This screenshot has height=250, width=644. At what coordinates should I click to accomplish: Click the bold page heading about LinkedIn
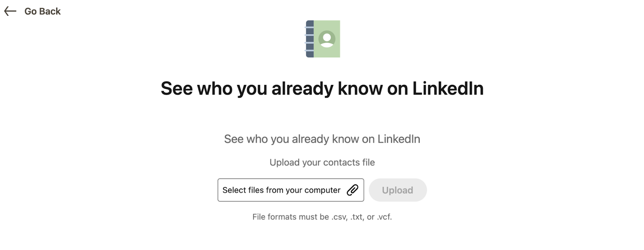click(322, 88)
